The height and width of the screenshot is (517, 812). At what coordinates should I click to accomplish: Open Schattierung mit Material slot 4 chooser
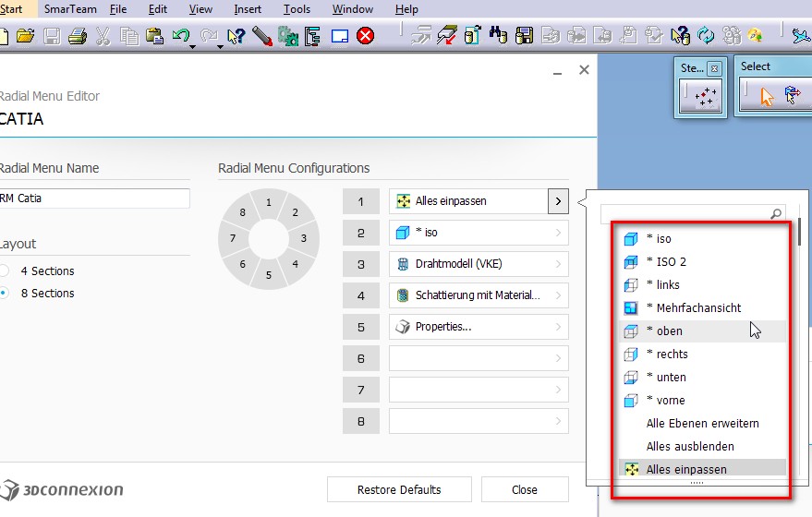click(558, 295)
